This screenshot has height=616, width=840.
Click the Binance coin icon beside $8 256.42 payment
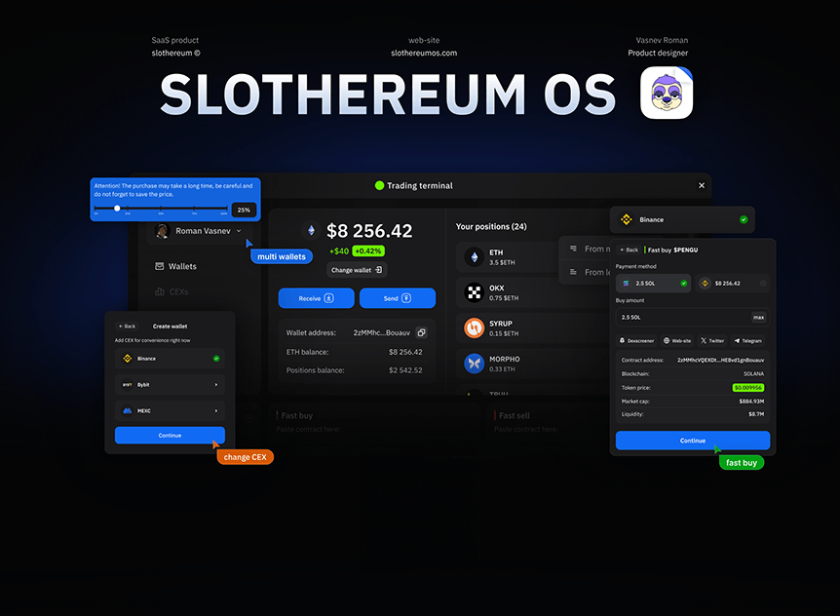pos(705,284)
